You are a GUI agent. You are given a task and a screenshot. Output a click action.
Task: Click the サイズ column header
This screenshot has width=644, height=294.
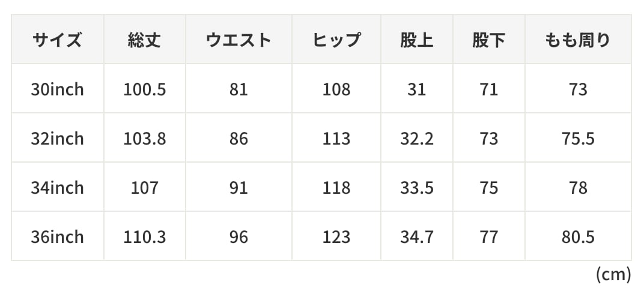[58, 40]
